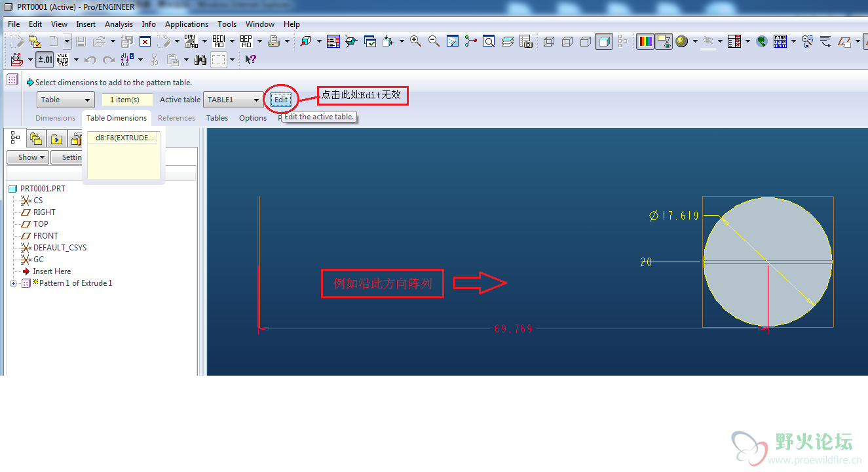
Task: Click the BEDI AO toolbar icon
Action: tap(219, 41)
